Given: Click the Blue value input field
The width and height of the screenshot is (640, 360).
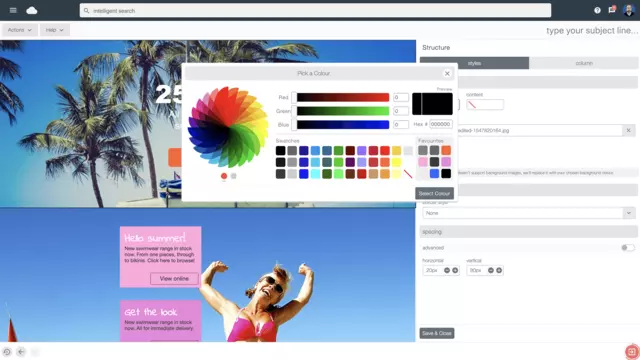Looking at the screenshot, I should (401, 124).
